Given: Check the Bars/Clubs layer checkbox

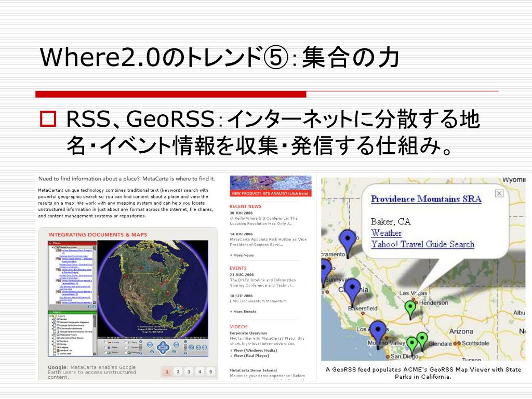Looking at the screenshot, I should tap(55, 353).
